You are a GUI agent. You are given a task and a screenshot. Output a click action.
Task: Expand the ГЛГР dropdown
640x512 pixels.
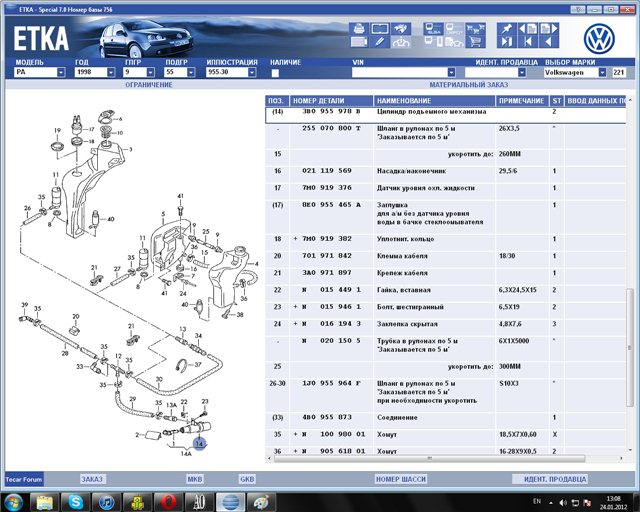tap(151, 72)
